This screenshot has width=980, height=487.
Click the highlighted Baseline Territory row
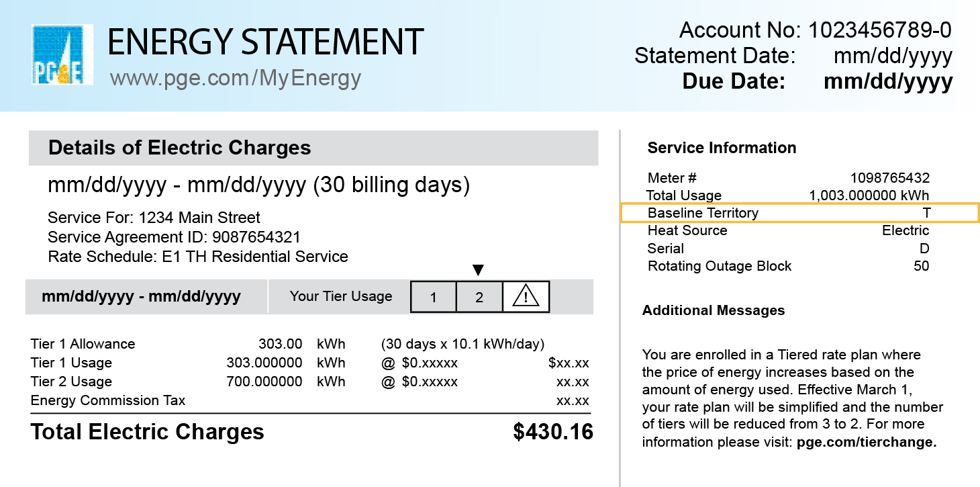799,213
